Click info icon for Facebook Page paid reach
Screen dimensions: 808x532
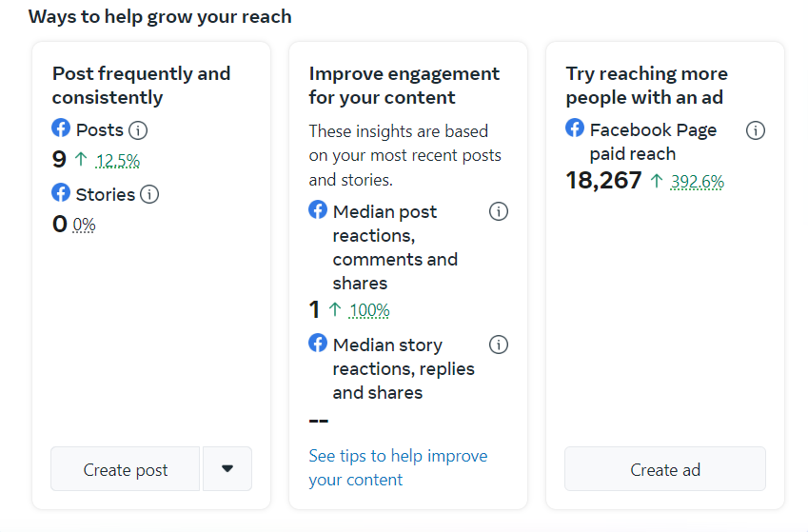tap(756, 130)
